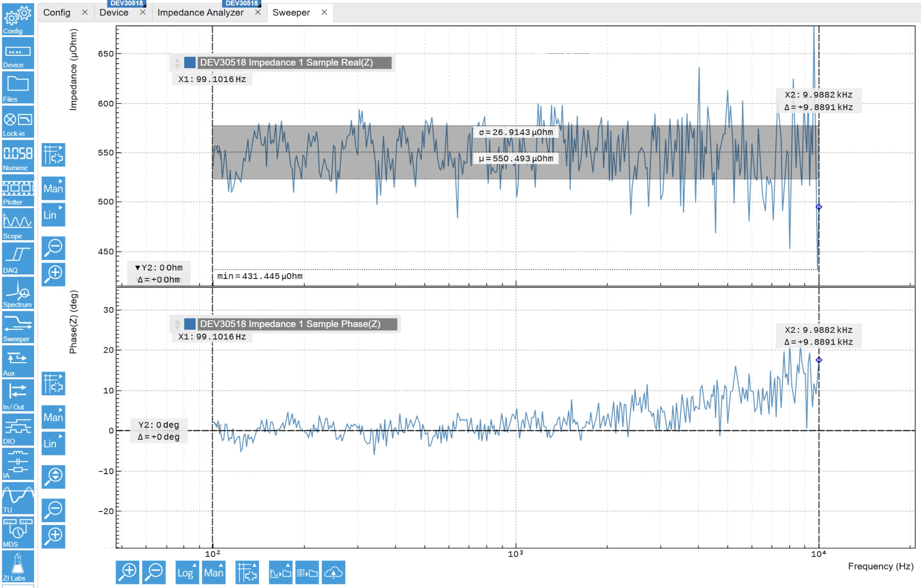
Task: Zoom in horizontally on frequency axis
Action: coord(127,572)
